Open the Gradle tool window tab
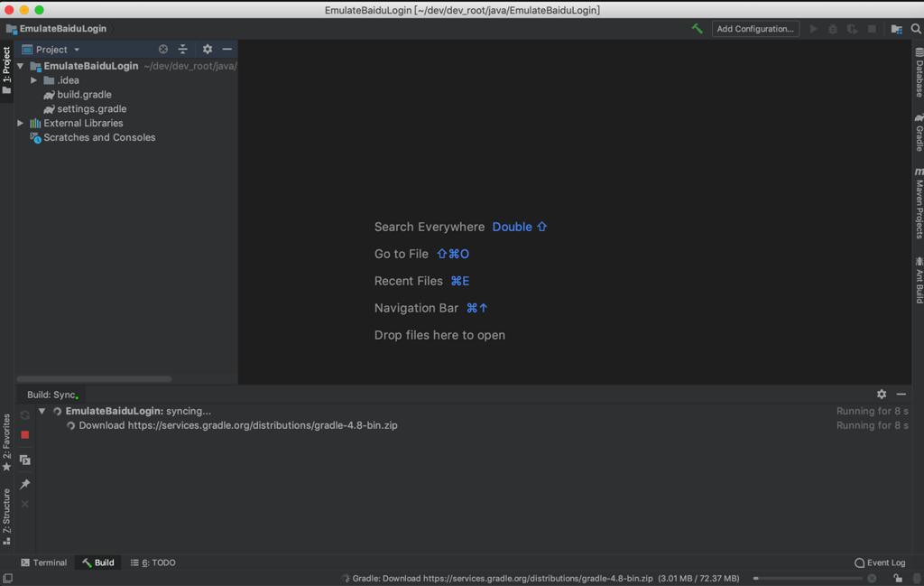 tap(918, 133)
